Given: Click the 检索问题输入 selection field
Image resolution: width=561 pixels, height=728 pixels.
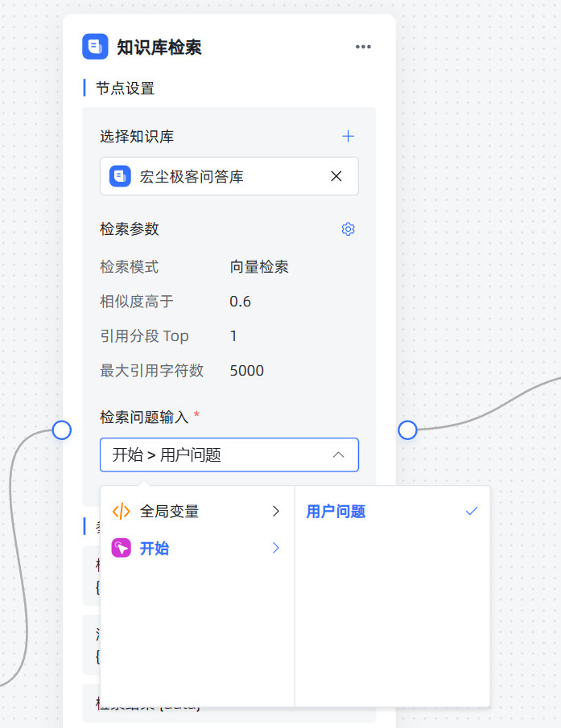Looking at the screenshot, I should (217, 455).
